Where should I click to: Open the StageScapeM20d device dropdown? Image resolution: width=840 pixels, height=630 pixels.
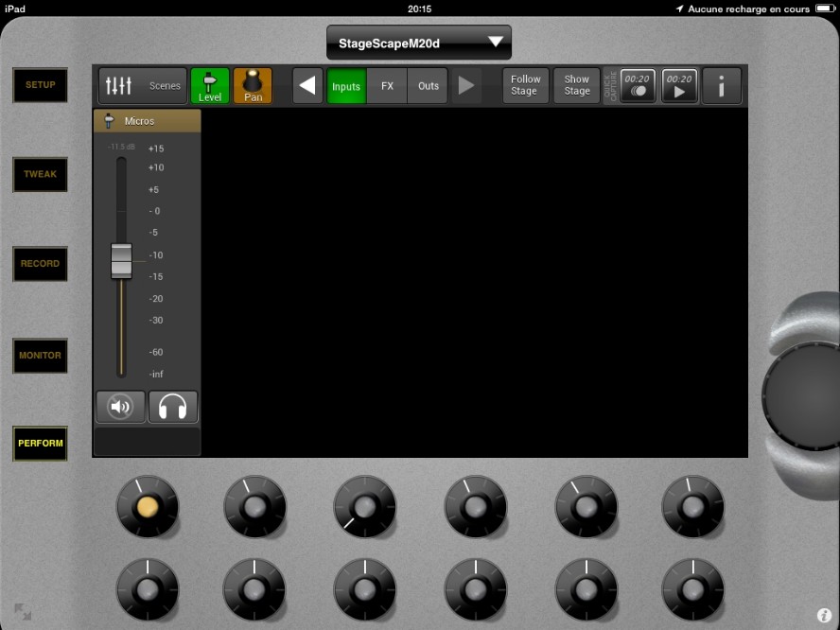(418, 43)
